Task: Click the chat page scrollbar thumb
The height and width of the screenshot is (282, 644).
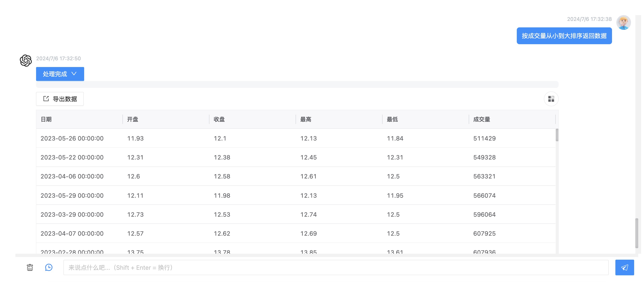Action: tap(637, 233)
